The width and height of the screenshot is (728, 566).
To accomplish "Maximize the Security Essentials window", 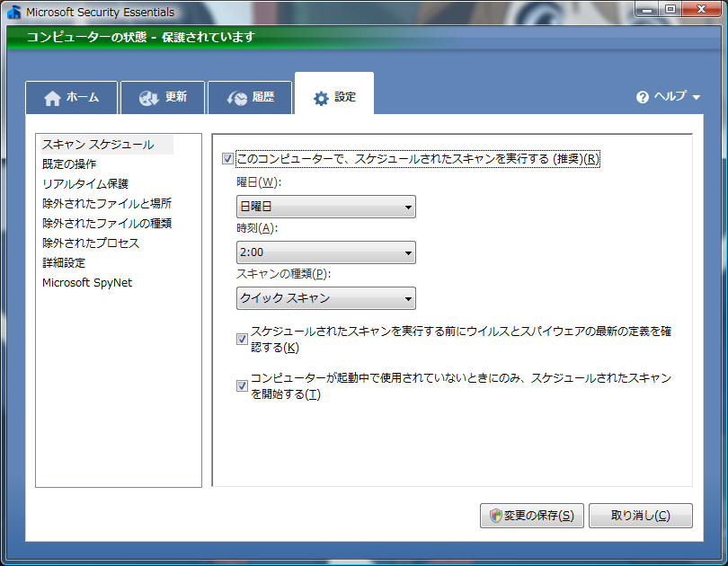I will pyautogui.click(x=670, y=9).
